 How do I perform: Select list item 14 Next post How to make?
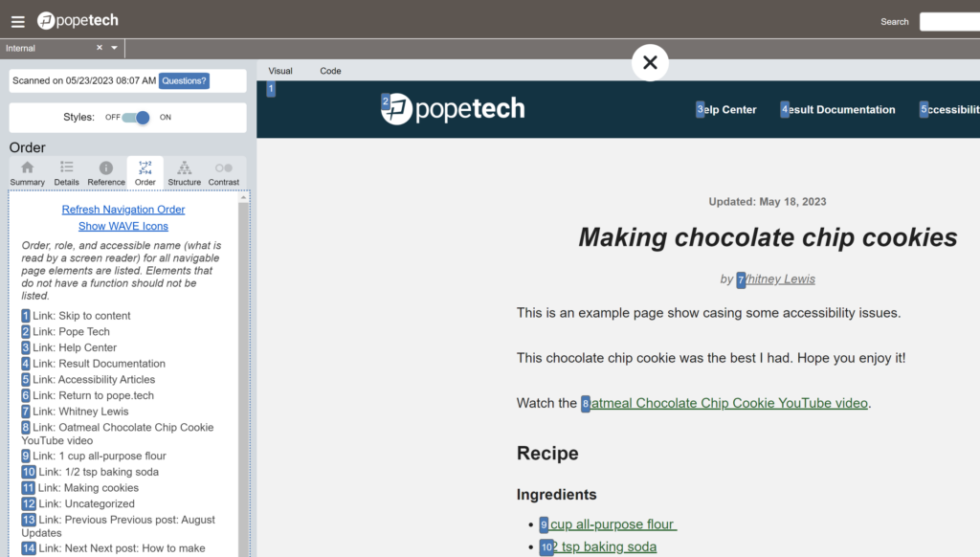point(113,548)
